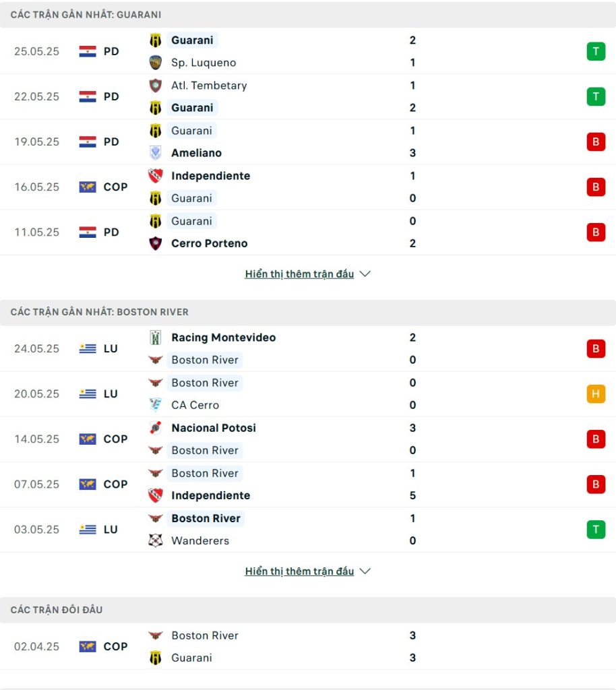Click the Paraguay flag on 22.05.25 row
Image resolution: width=616 pixels, height=690 pixels.
point(88,96)
